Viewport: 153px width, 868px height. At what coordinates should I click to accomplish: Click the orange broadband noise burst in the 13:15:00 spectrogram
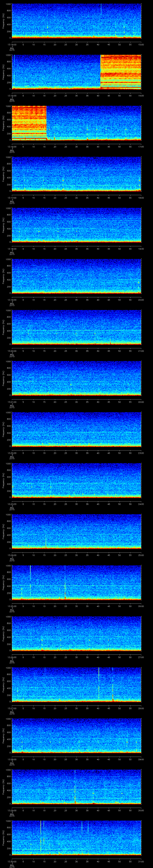click(x=121, y=72)
